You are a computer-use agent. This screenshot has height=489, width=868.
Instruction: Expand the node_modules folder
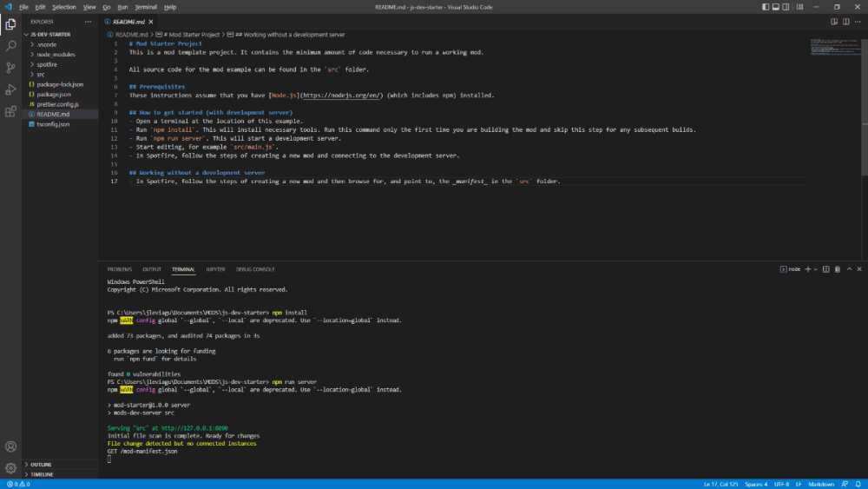[x=61, y=54]
